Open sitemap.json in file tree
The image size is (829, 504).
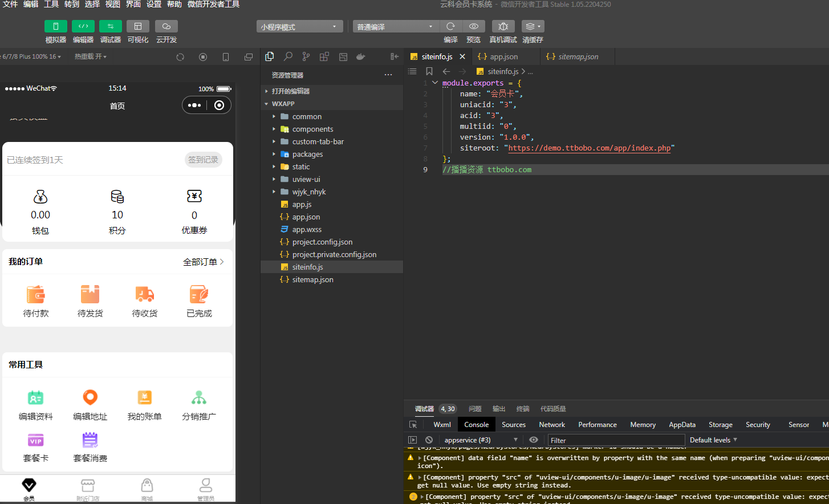point(332,279)
